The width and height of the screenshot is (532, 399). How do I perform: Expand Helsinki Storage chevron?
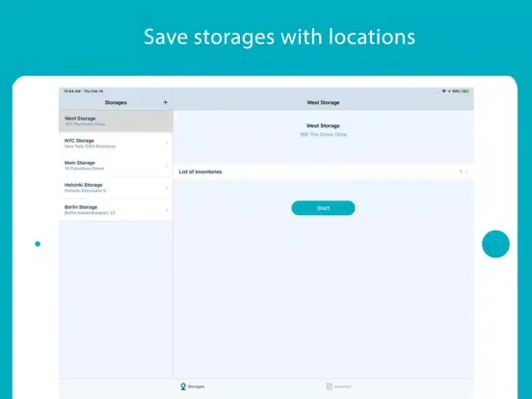tap(167, 187)
